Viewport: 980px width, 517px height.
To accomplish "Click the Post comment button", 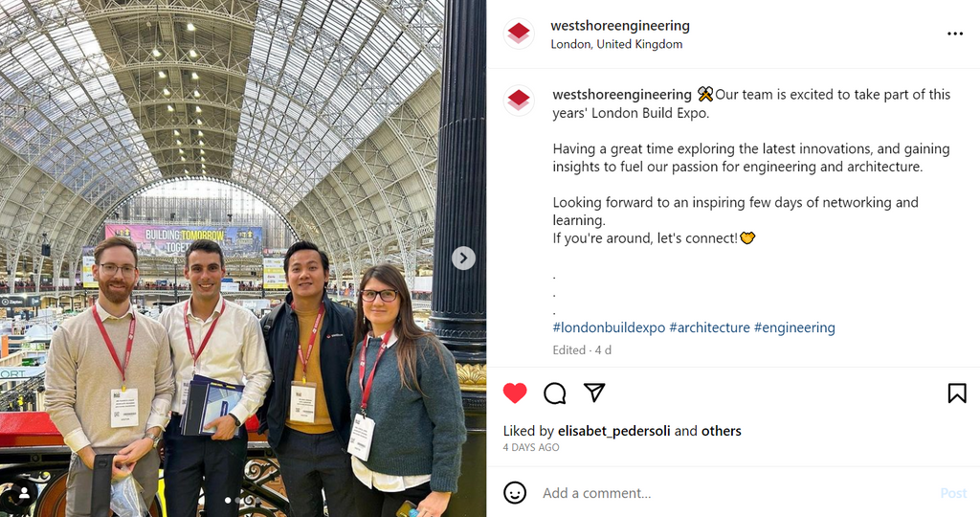I will (954, 493).
